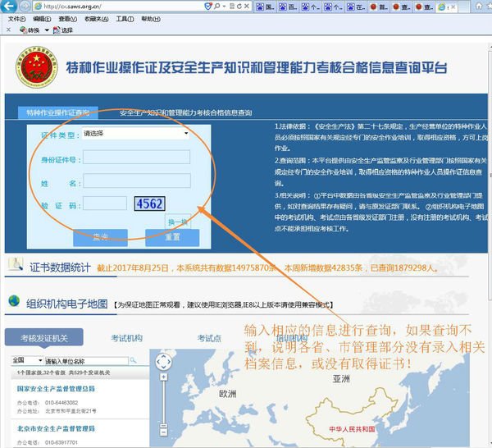Click 换一张 to refresh captcha

(x=178, y=222)
